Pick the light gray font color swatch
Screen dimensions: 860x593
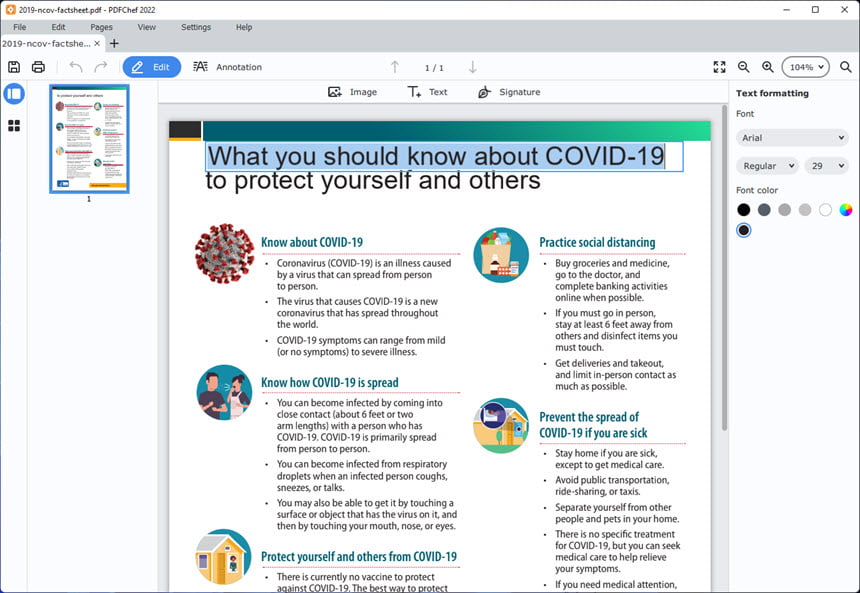click(805, 210)
